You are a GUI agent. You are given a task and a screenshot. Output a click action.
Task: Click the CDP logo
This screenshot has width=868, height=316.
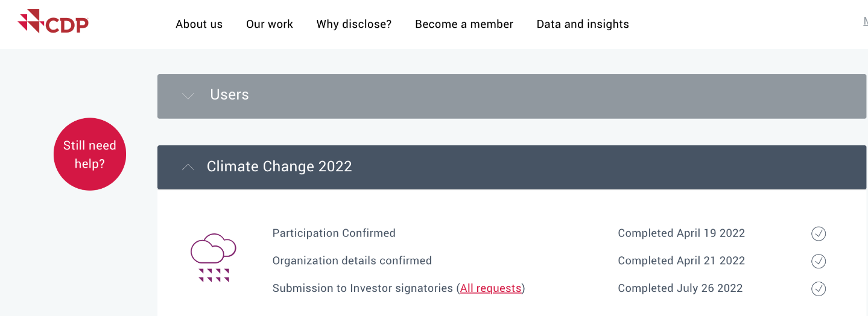53,22
